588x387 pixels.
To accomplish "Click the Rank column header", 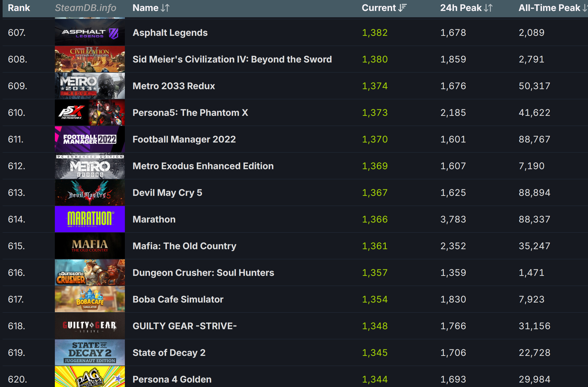I will (19, 8).
